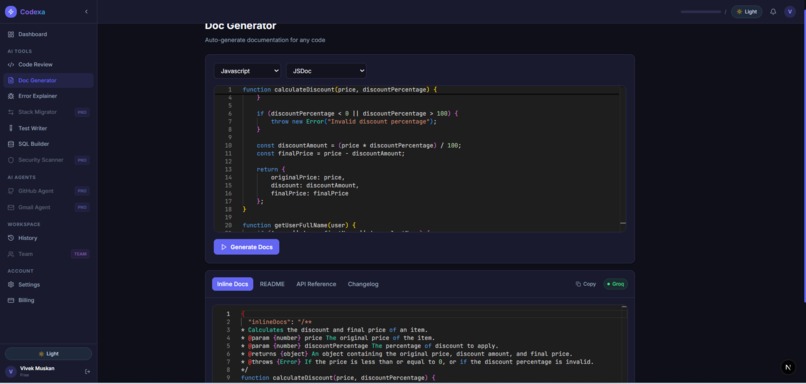
Task: Open Settings via its gear icon
Action: pos(11,285)
